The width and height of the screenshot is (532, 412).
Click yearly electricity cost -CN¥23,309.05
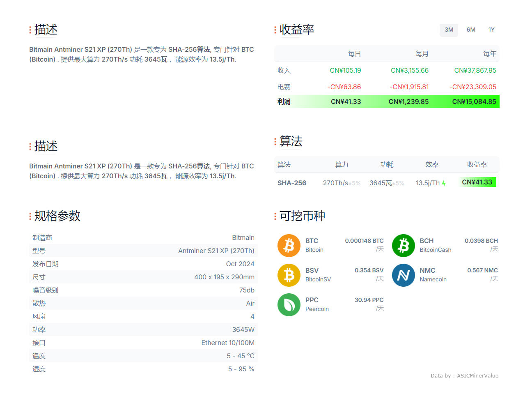pos(472,87)
